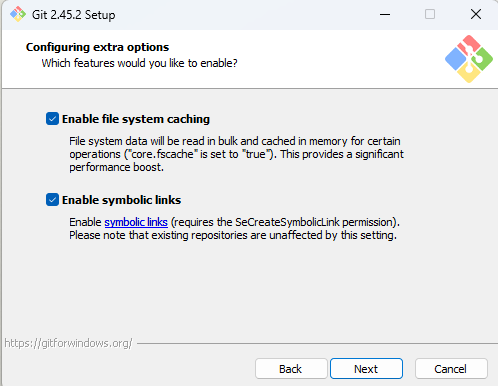
Task: Uncheck the Enable symbolic links checkbox
Action: click(x=52, y=200)
